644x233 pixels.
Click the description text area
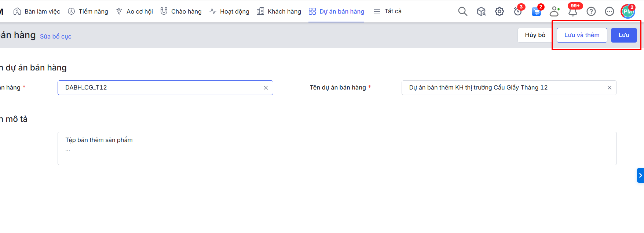pyautogui.click(x=337, y=148)
